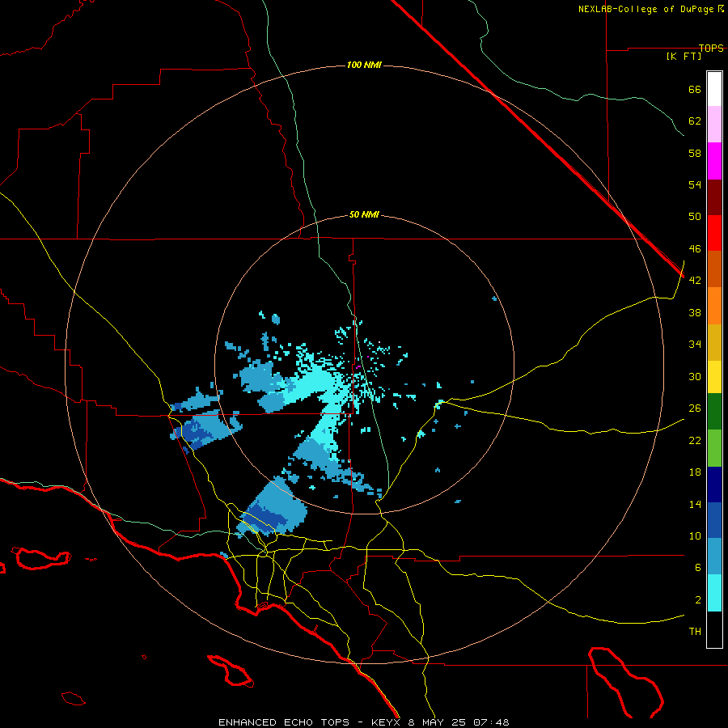Click the "KEYX" radar site identifier
This screenshot has height=728, width=728.
pyautogui.click(x=385, y=722)
